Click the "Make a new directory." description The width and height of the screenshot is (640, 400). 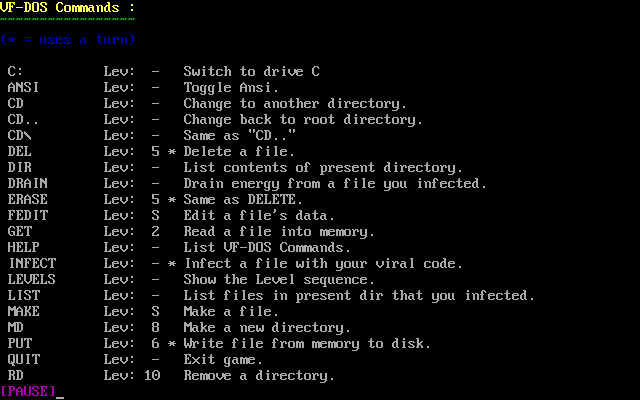click(267, 327)
